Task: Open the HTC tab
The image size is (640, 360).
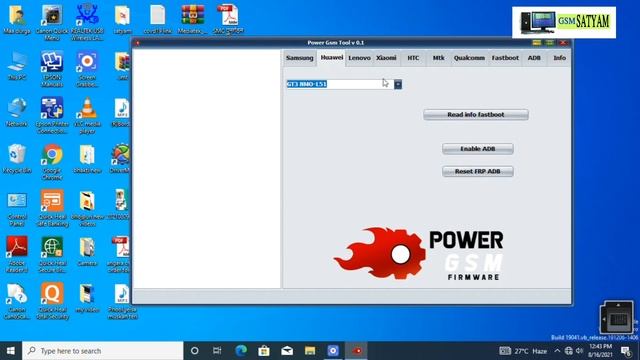Action: [413, 58]
